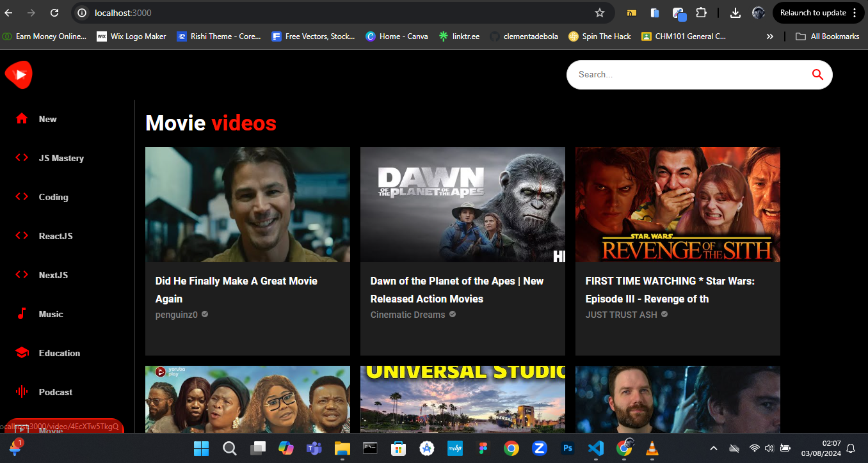This screenshot has width=868, height=463.
Task: Open the Wix Logo Maker bookmark
Action: [131, 36]
